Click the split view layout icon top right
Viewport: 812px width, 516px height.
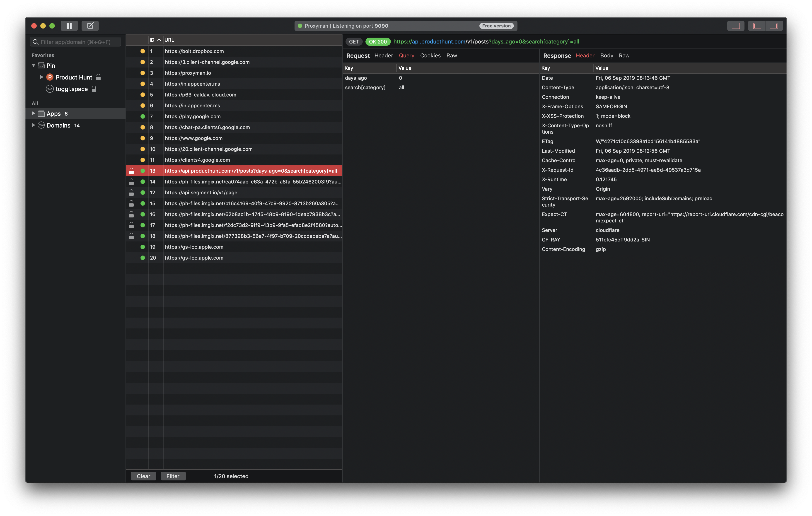[x=736, y=26]
